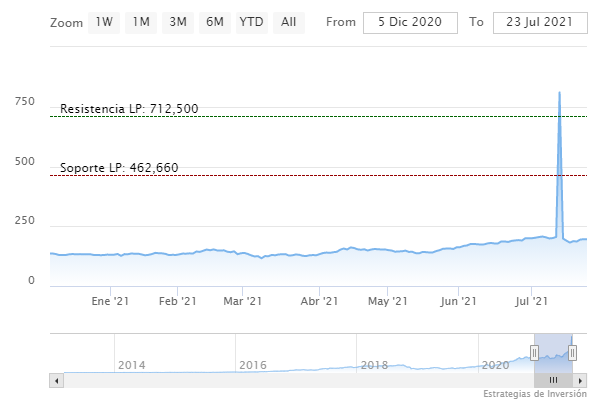Show All data range
The image size is (604, 410).
pyautogui.click(x=288, y=22)
